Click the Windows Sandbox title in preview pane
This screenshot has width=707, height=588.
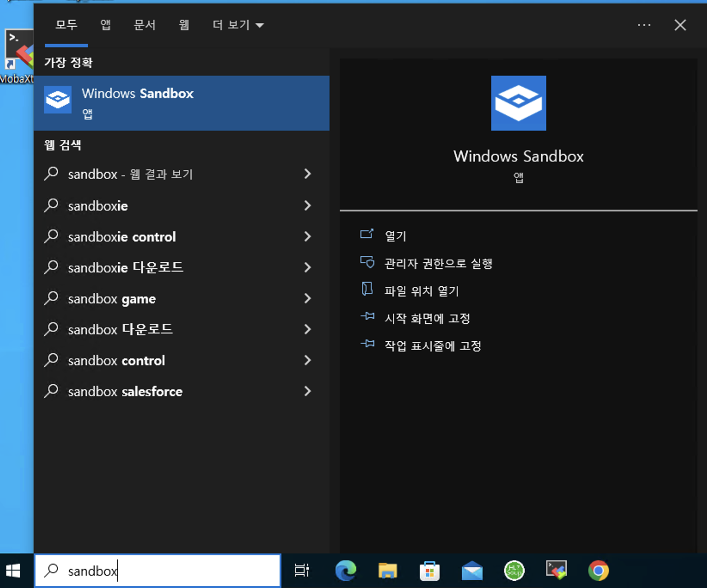[519, 156]
